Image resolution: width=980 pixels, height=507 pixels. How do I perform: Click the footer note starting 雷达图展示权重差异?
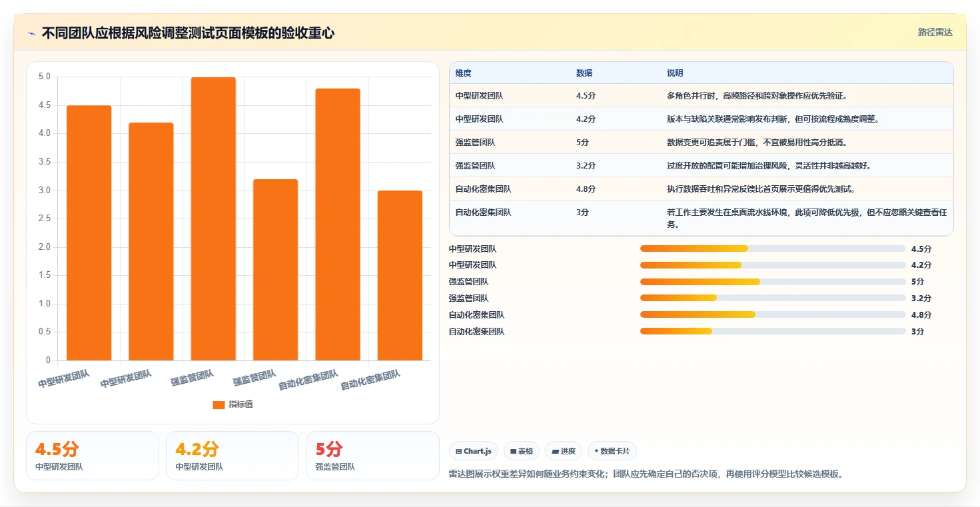pos(646,474)
